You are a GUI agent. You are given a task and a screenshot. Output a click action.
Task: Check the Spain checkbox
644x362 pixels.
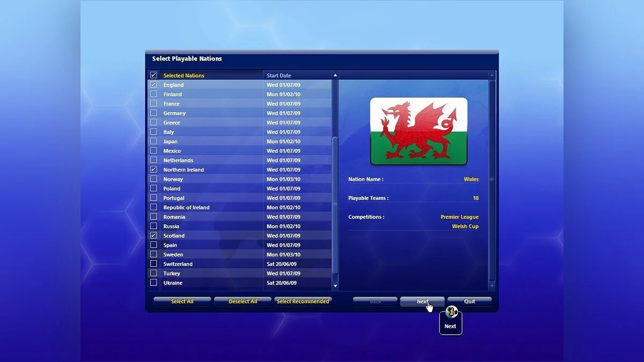click(x=153, y=245)
